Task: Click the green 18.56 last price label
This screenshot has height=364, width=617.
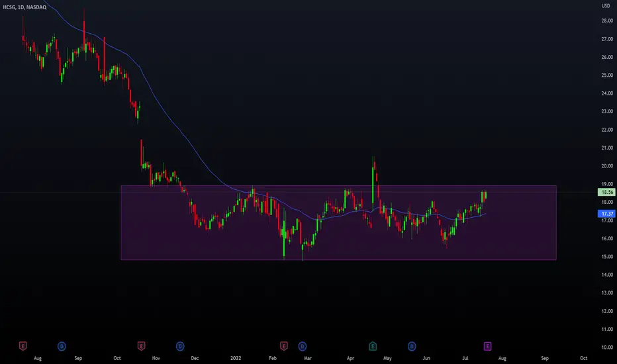Action: tap(606, 192)
